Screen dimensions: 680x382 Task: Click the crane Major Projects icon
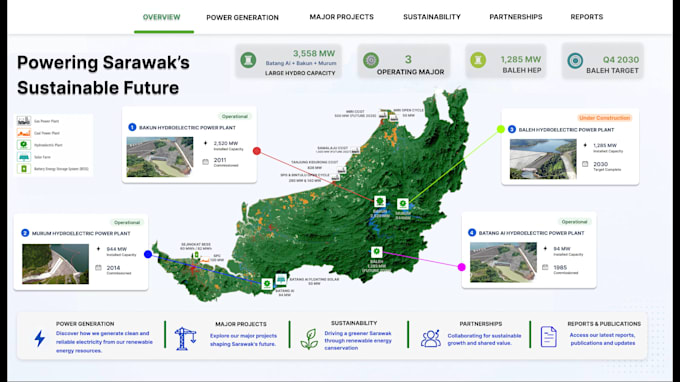[x=185, y=338]
